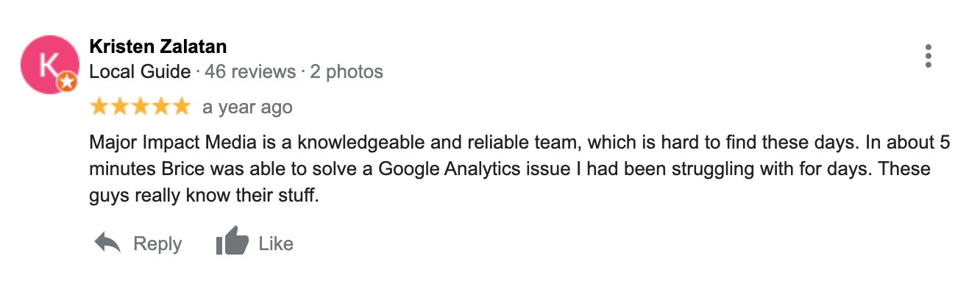Select the fourth yellow rating star

[160, 107]
